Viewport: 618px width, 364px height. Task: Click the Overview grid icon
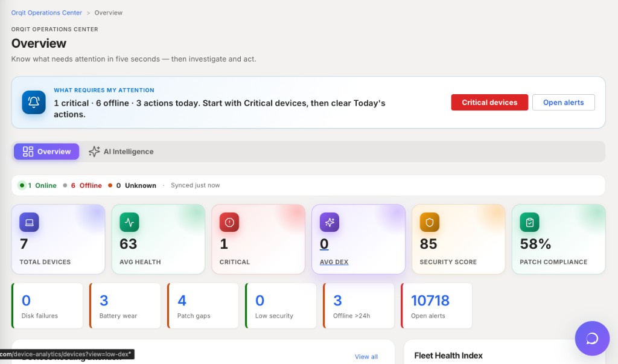pyautogui.click(x=28, y=152)
